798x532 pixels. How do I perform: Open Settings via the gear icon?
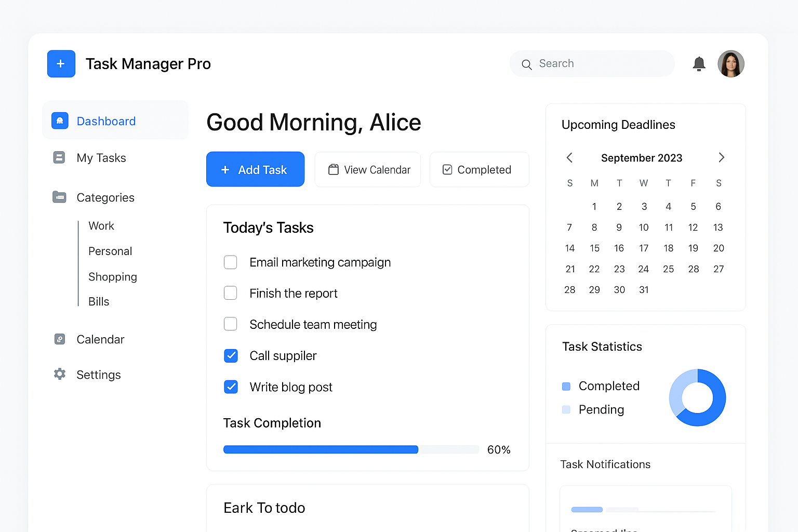(x=60, y=374)
